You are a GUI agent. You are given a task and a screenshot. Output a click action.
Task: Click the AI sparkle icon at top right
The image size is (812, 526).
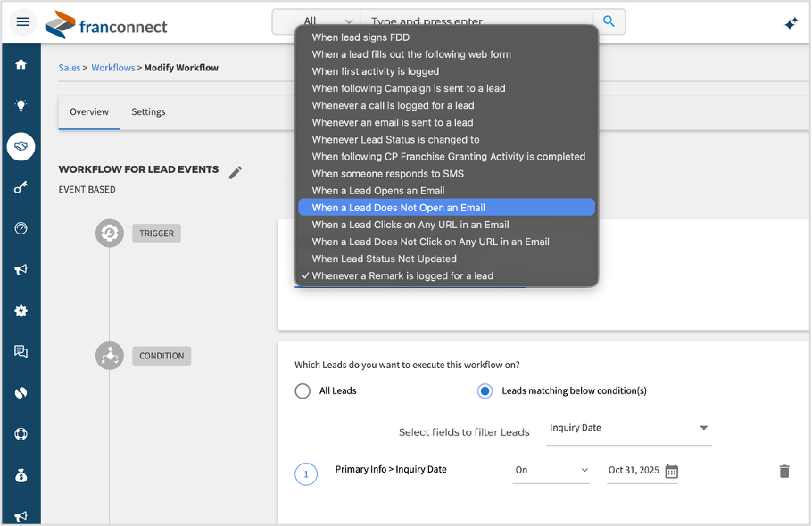(791, 24)
